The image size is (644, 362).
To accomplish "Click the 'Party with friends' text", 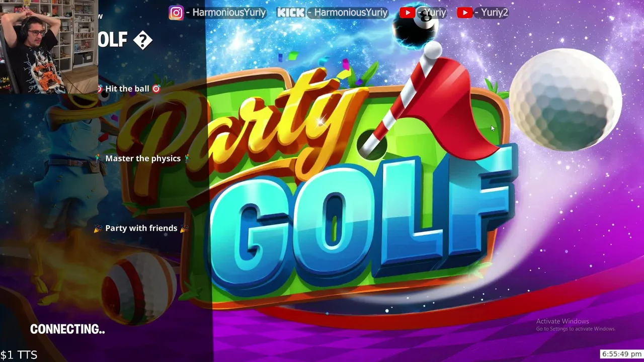I will 141,228.
